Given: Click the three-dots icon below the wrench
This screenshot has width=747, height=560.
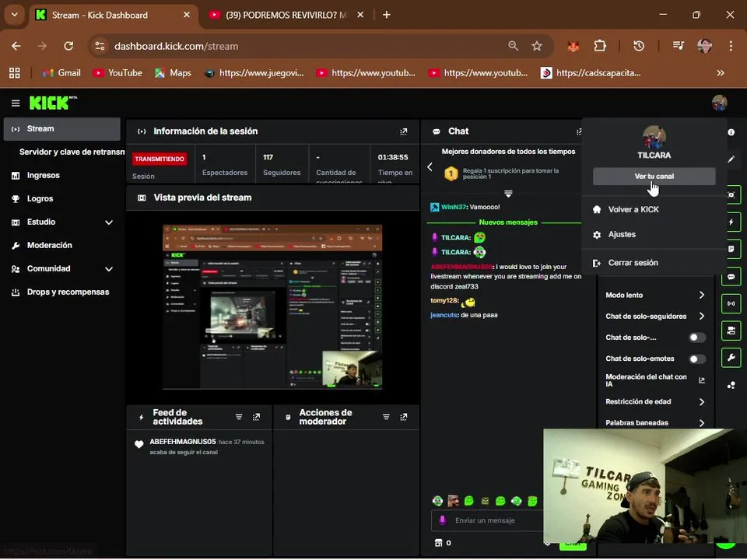Looking at the screenshot, I should 731,386.
